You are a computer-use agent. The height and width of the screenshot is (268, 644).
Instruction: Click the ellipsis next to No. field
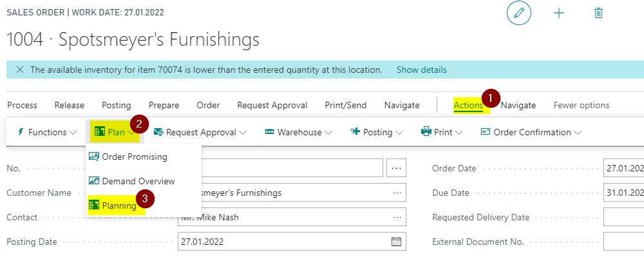point(396,168)
